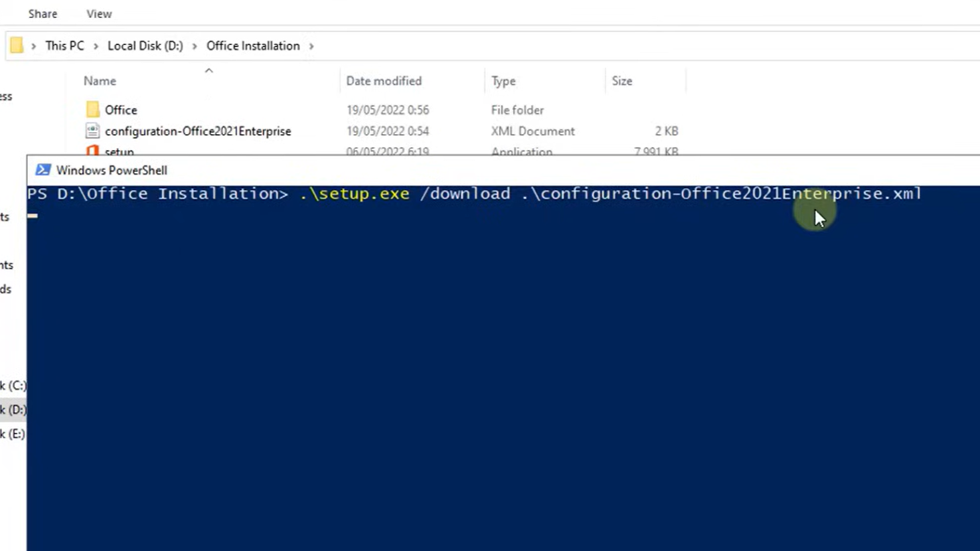This screenshot has height=551, width=980.
Task: Select This PC in breadcrumb path
Action: click(64, 46)
